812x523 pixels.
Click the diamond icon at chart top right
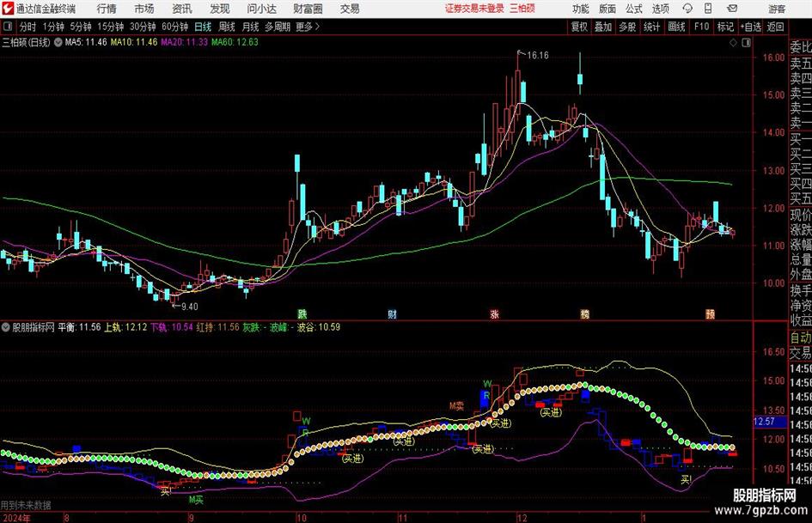(733, 43)
